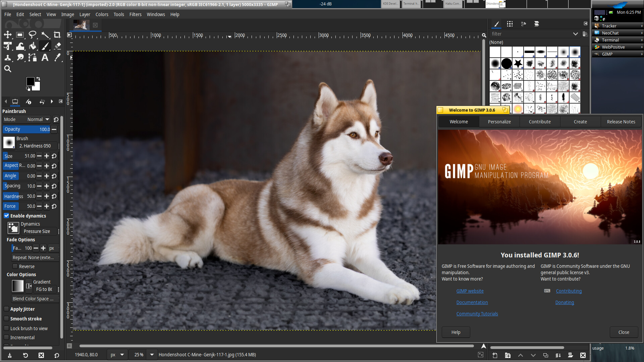Enable the Smooth stroke checkbox
This screenshot has height=362, width=644.
click(x=6, y=319)
